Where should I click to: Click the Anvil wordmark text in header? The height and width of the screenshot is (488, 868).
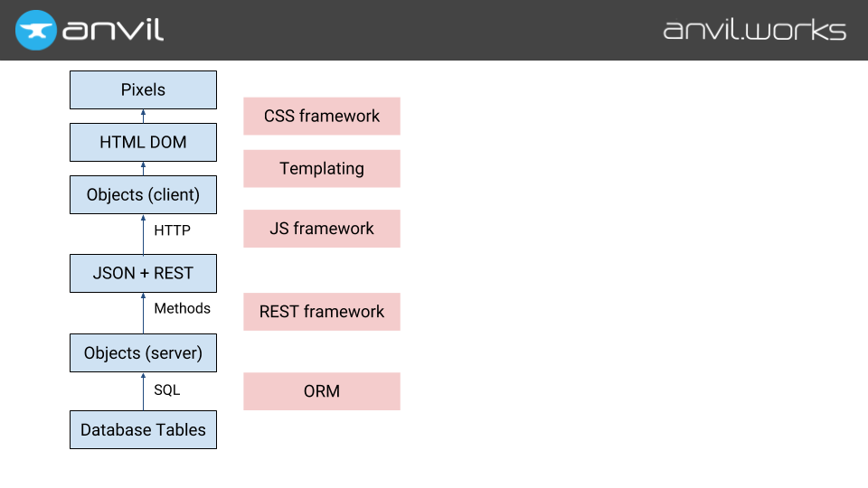(113, 30)
